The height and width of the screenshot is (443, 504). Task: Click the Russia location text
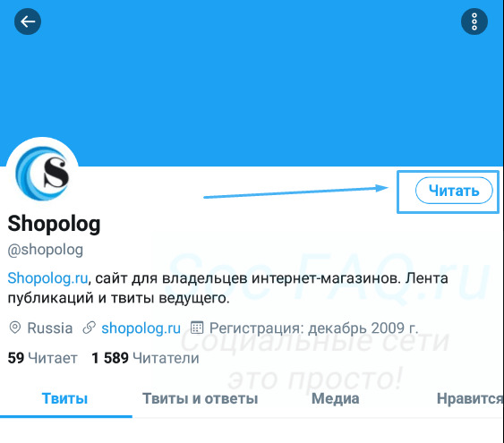(50, 328)
